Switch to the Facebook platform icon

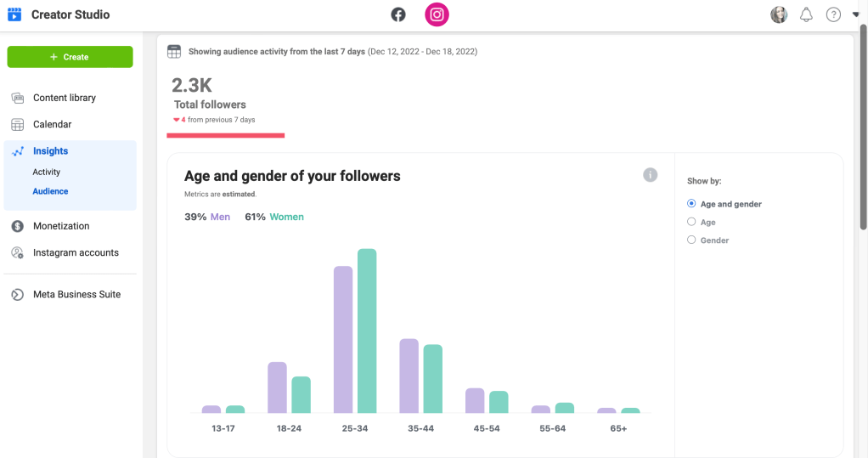[x=398, y=14]
